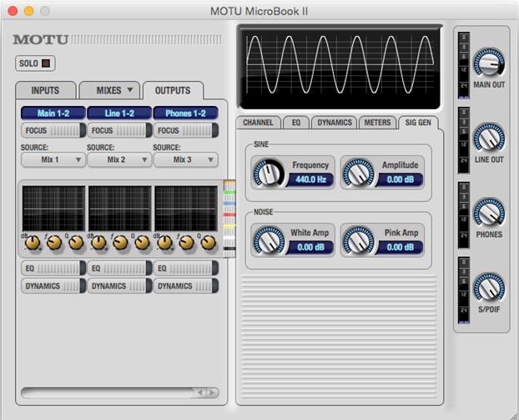Click the Main 1-2 EQ graph thumbnail
Viewport: 519px width, 420px height.
(53, 209)
